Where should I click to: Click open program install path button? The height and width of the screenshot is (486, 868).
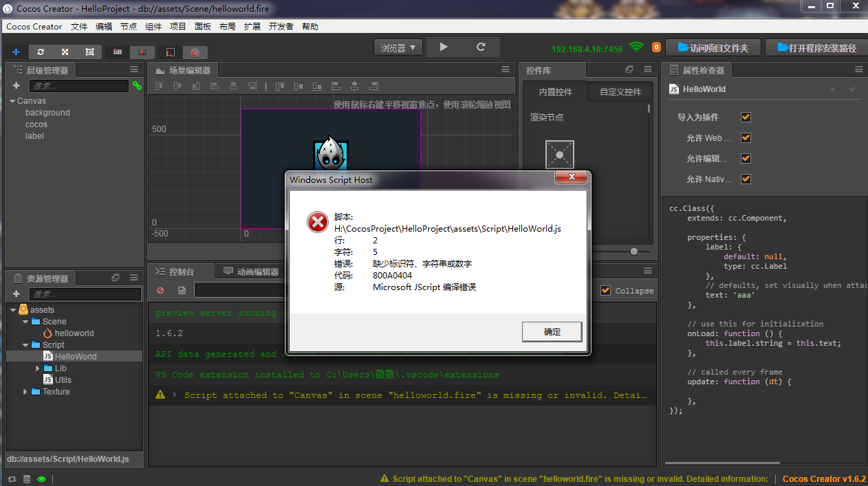coord(816,47)
